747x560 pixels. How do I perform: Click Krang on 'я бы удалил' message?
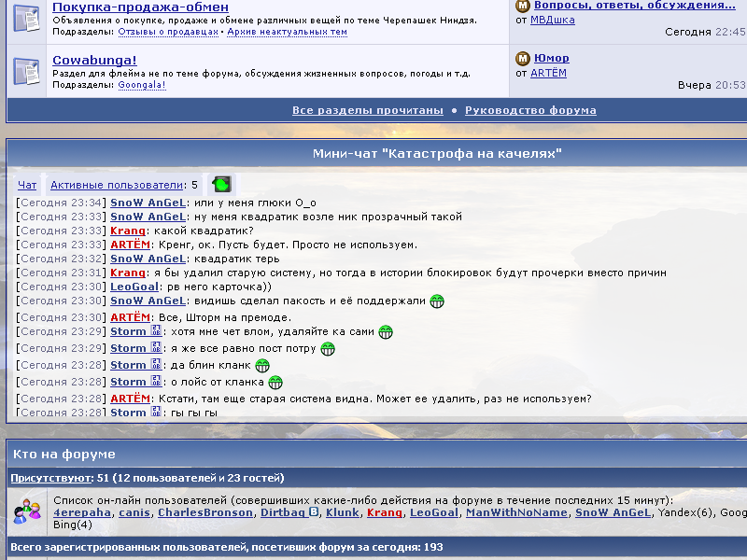(128, 273)
